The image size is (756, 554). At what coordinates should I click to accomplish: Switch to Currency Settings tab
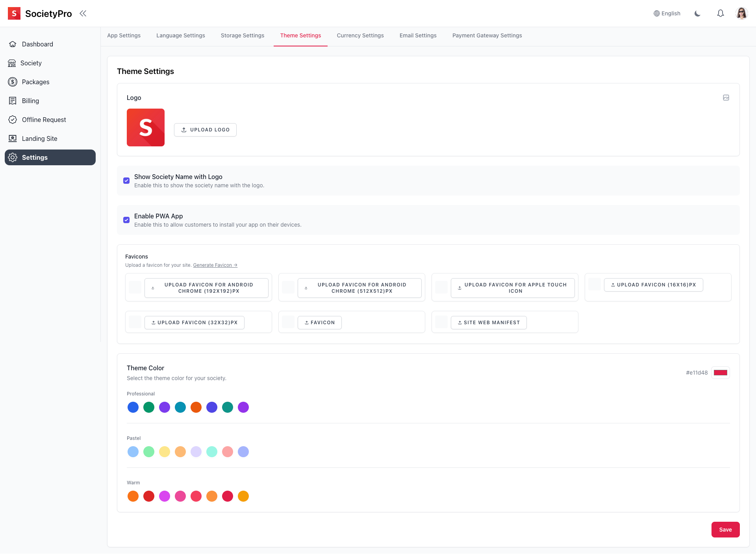360,35
